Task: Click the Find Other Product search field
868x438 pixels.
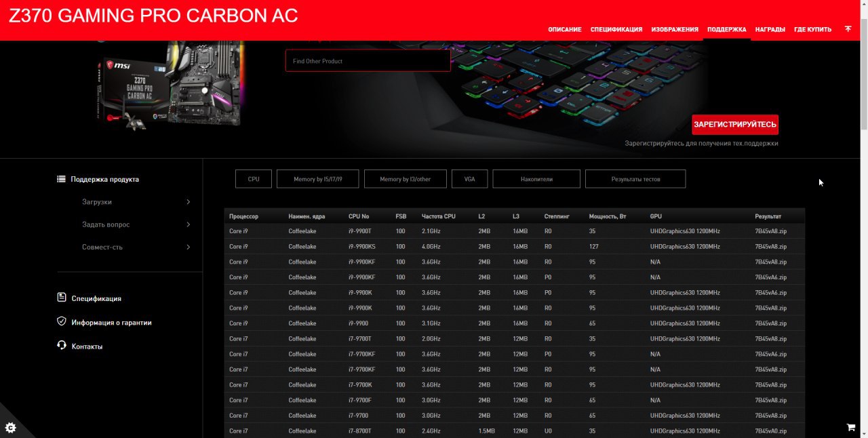Action: [x=368, y=60]
